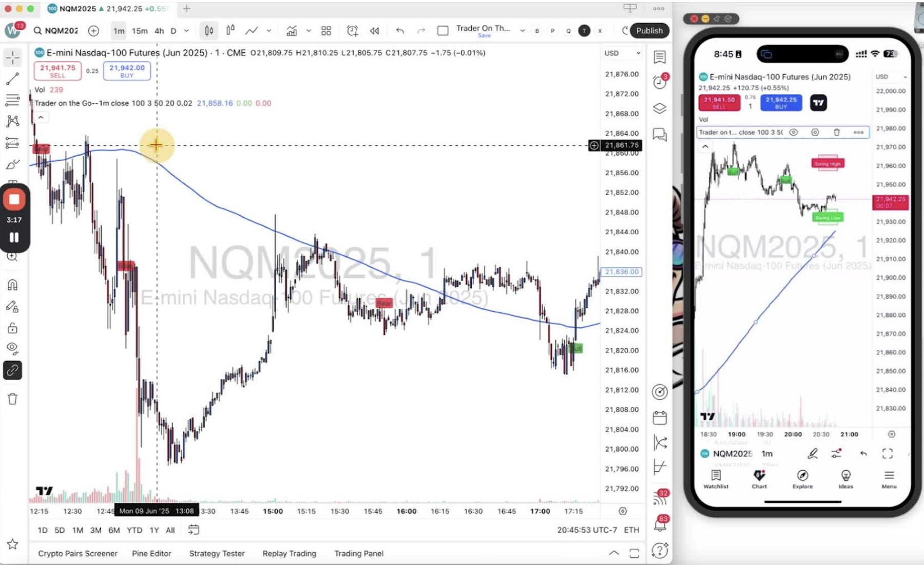Image resolution: width=924 pixels, height=565 pixels.
Task: Open Pine Editor tab
Action: click(151, 553)
